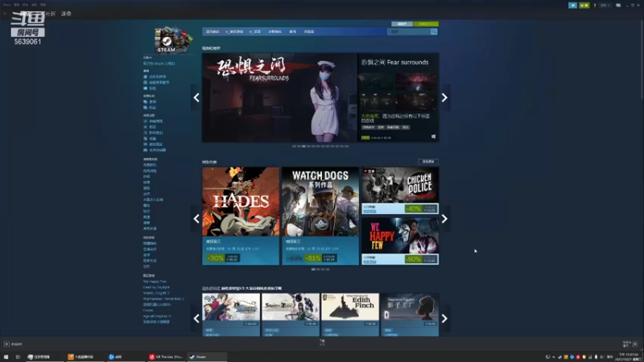
Task: Click the Fear surrounds title text
Action: point(394,63)
